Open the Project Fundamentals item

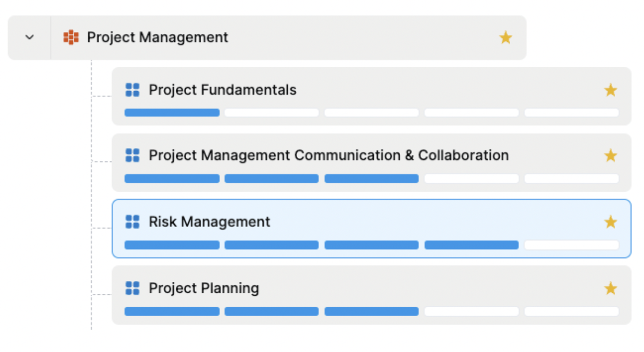point(372,96)
